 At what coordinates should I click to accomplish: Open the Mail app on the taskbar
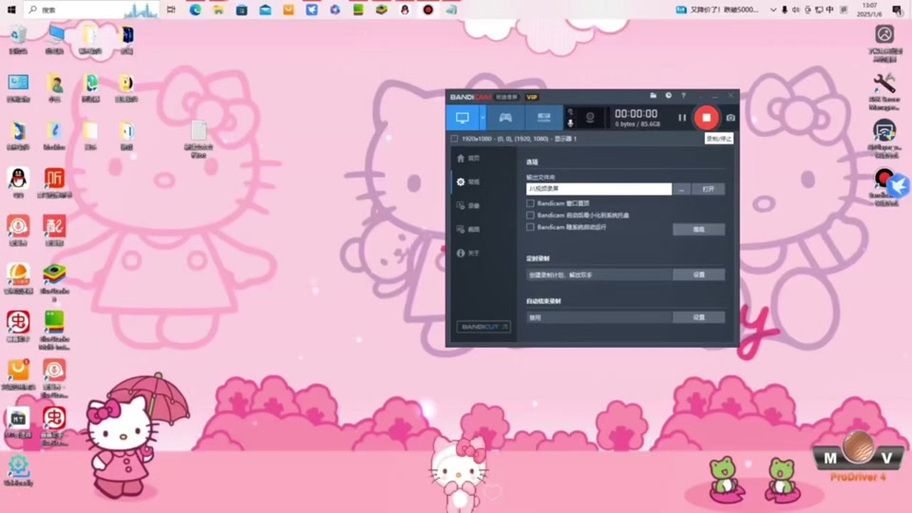(x=265, y=9)
